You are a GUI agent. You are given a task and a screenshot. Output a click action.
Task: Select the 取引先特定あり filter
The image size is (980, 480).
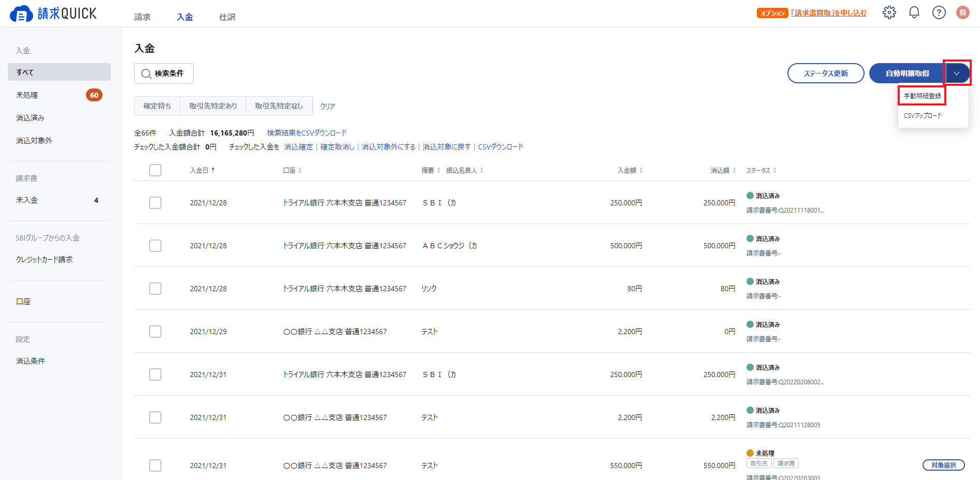pos(213,106)
